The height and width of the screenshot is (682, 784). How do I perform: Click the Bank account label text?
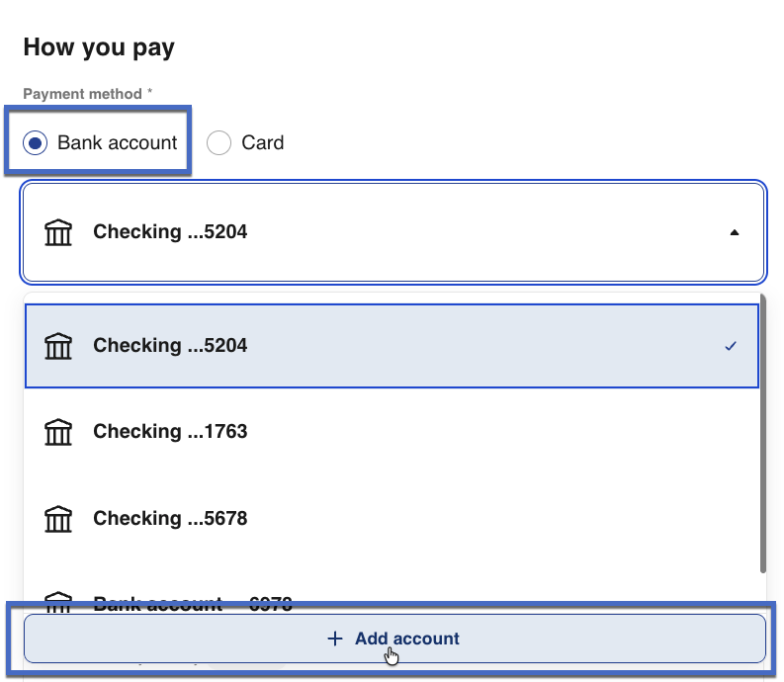click(x=117, y=143)
